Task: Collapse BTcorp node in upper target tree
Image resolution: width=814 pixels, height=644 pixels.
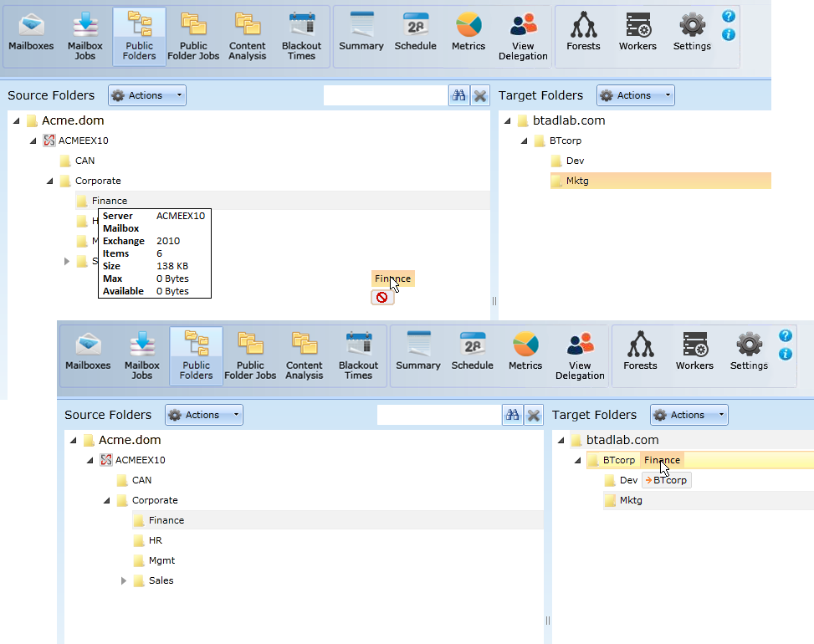Action: (x=525, y=141)
